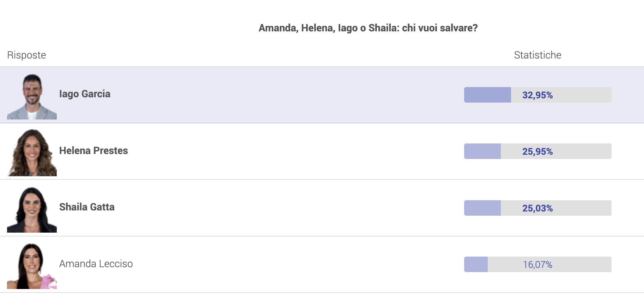Click Helena Prestes' portrait photo
This screenshot has height=301, width=644.
click(x=32, y=152)
